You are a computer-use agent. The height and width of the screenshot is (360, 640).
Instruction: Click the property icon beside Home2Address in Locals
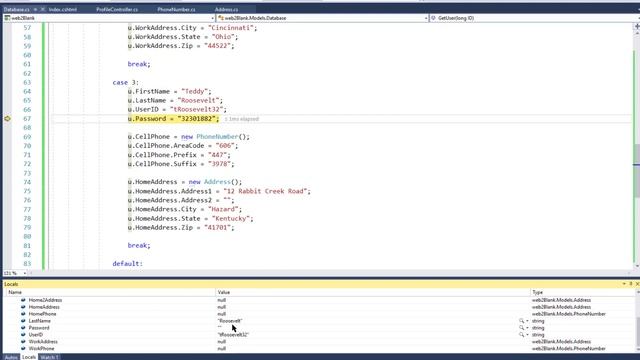point(23,300)
